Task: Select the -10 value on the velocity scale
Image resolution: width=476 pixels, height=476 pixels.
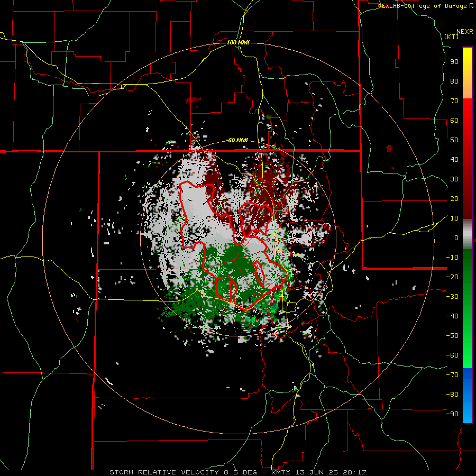Action: [x=452, y=258]
